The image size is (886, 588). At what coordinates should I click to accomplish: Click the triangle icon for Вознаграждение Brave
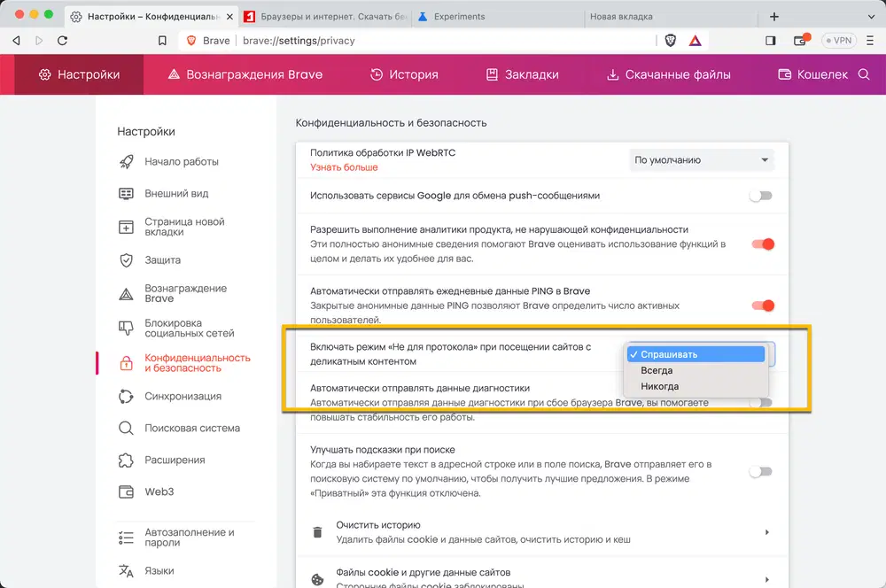click(126, 294)
